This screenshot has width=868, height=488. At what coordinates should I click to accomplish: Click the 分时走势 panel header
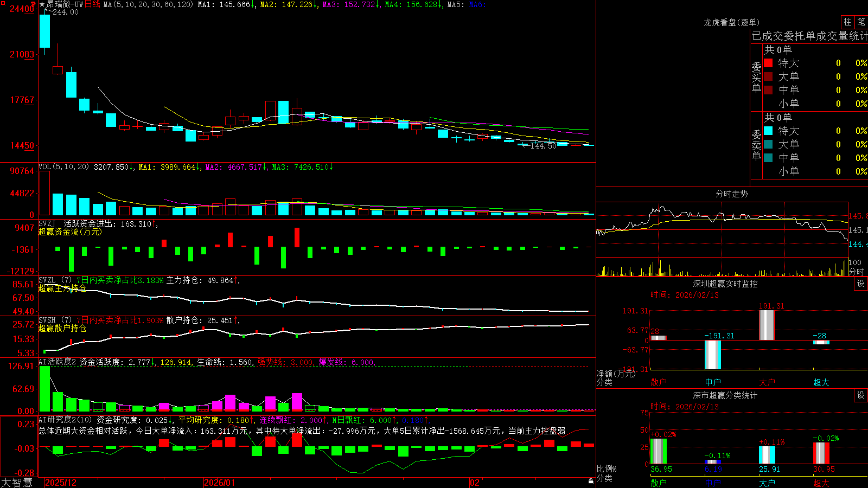(731, 194)
